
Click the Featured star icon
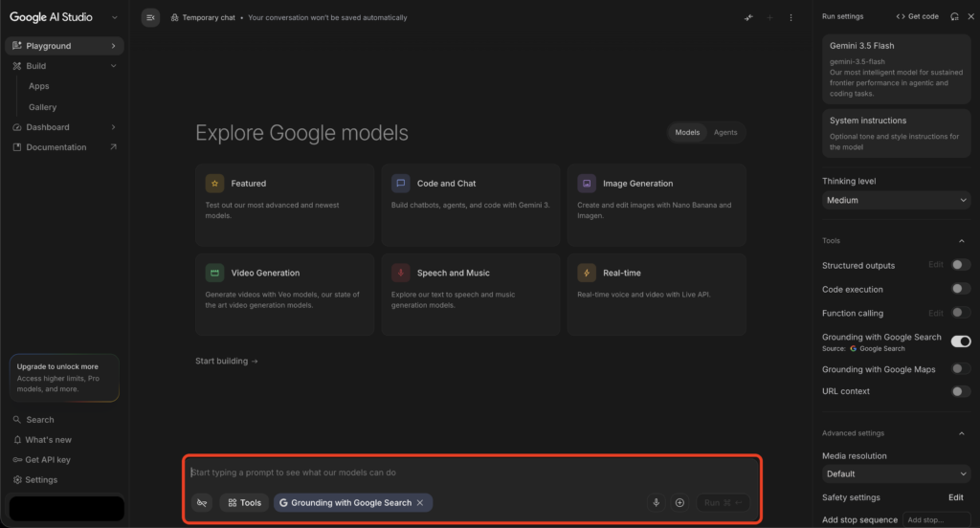click(x=214, y=183)
